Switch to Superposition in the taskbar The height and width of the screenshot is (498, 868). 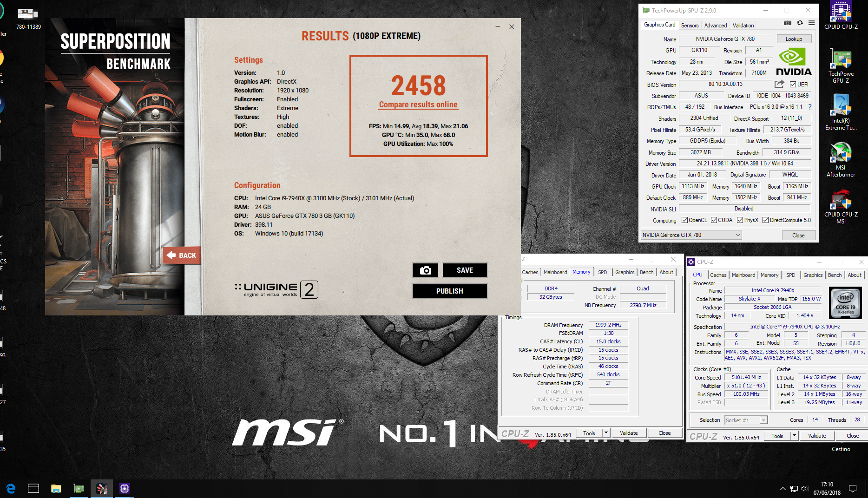coord(102,488)
